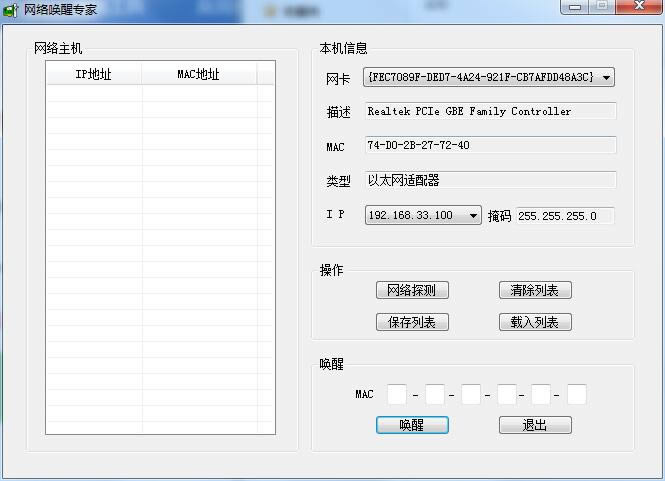Click the 载入列表 button

(535, 322)
